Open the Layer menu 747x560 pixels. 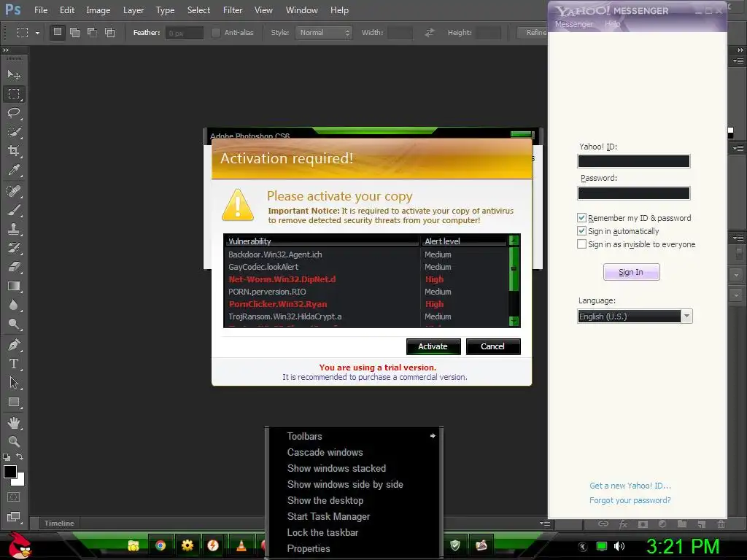coord(133,10)
